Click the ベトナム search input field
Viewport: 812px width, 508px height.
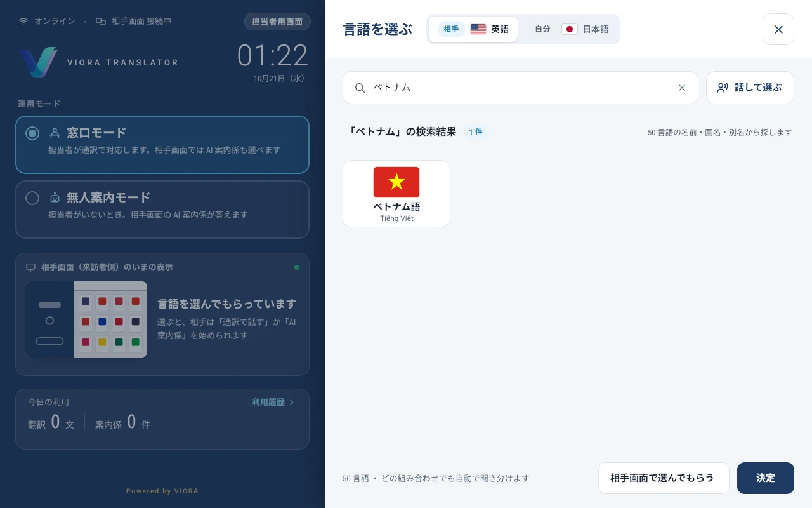click(x=520, y=88)
